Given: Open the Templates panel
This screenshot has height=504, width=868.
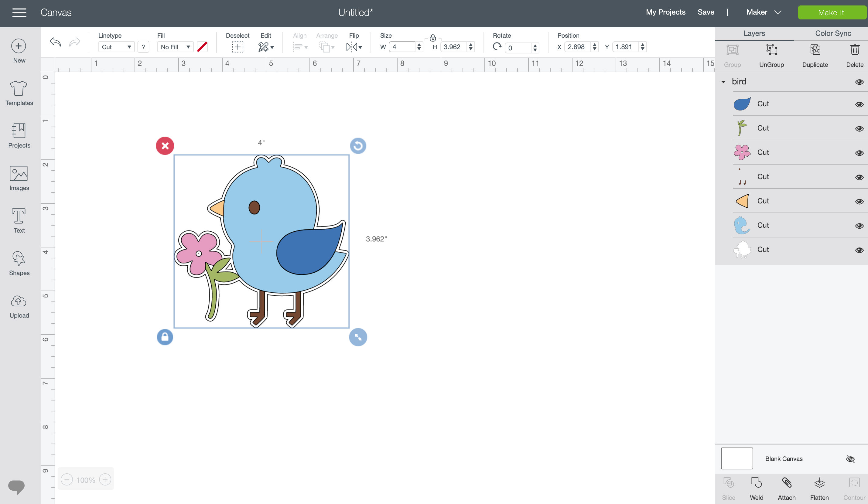Looking at the screenshot, I should pos(19,93).
